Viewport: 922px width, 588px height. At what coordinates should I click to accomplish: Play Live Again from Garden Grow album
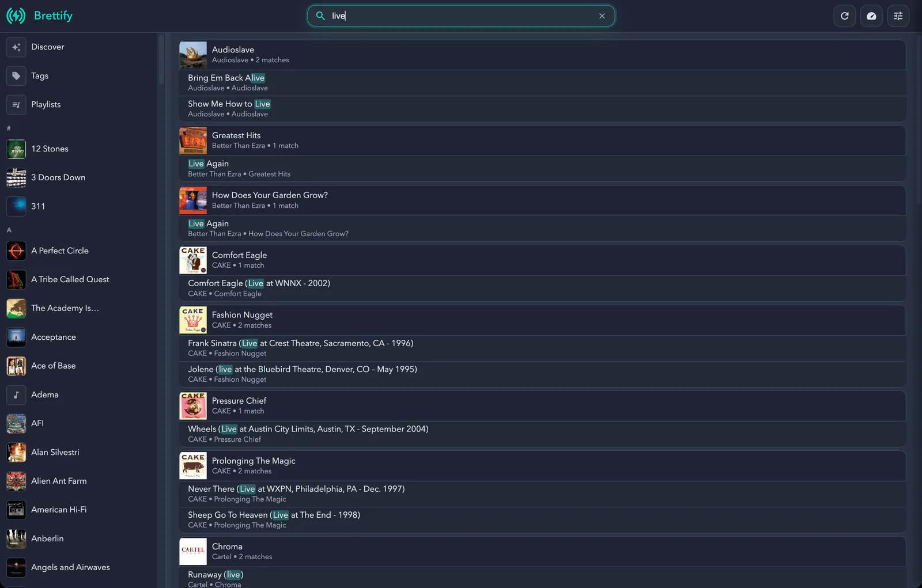click(542, 229)
